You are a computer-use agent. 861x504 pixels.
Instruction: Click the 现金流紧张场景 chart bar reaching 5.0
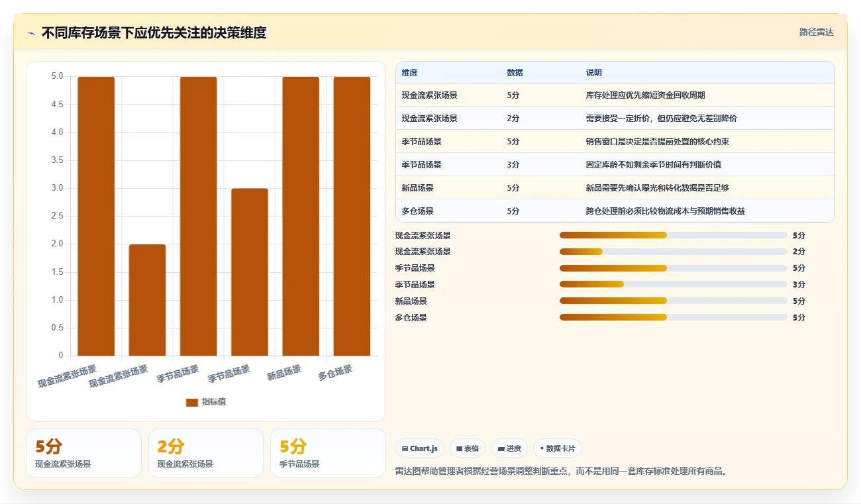(96, 216)
